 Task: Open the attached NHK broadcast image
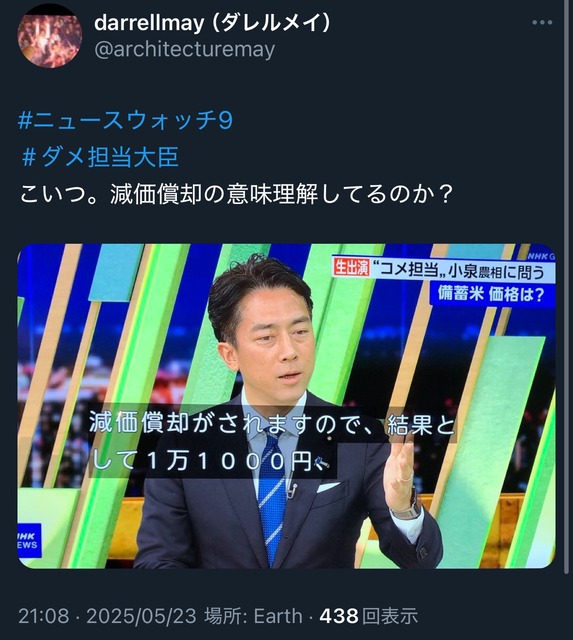click(286, 406)
